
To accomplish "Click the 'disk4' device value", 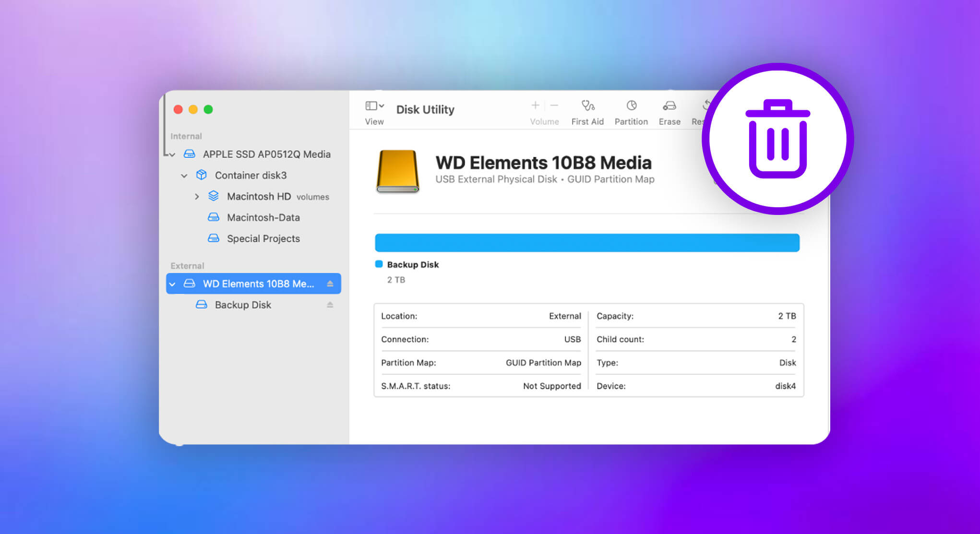I will [x=785, y=386].
